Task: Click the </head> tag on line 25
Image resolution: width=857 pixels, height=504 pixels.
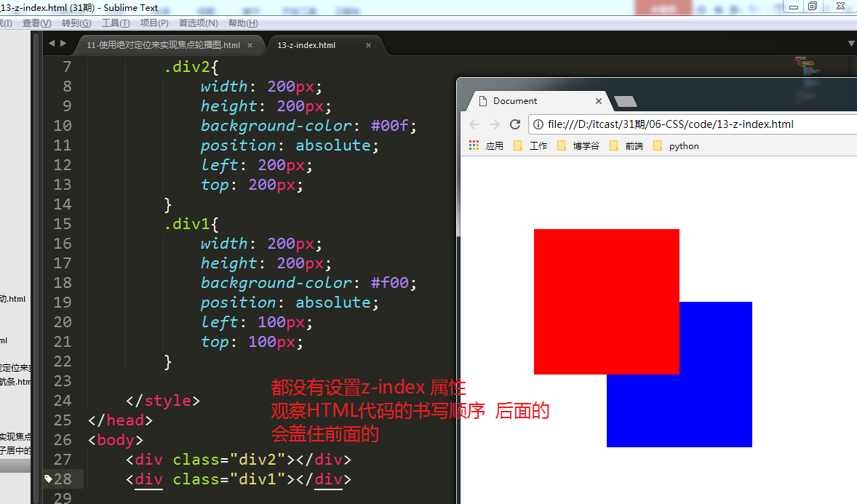Action: pyautogui.click(x=120, y=420)
